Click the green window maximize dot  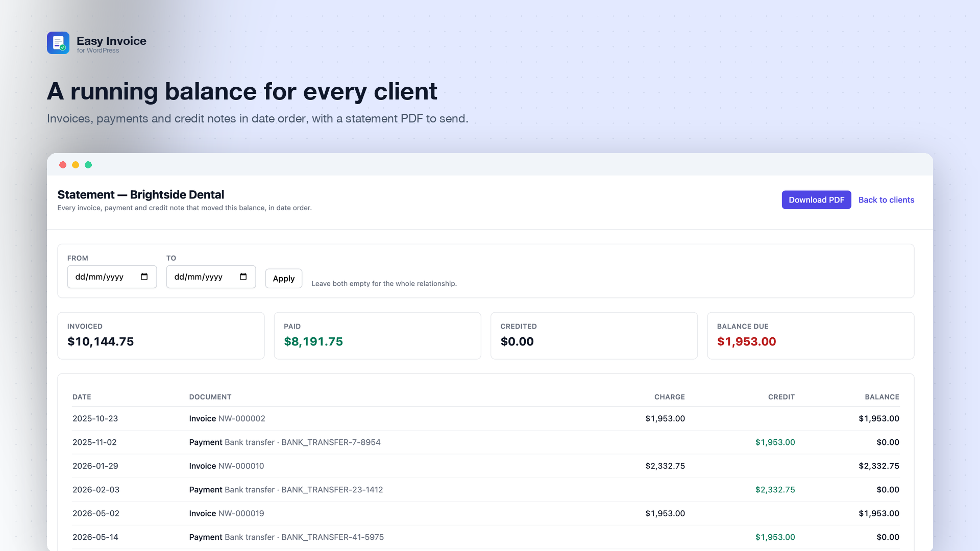(88, 165)
